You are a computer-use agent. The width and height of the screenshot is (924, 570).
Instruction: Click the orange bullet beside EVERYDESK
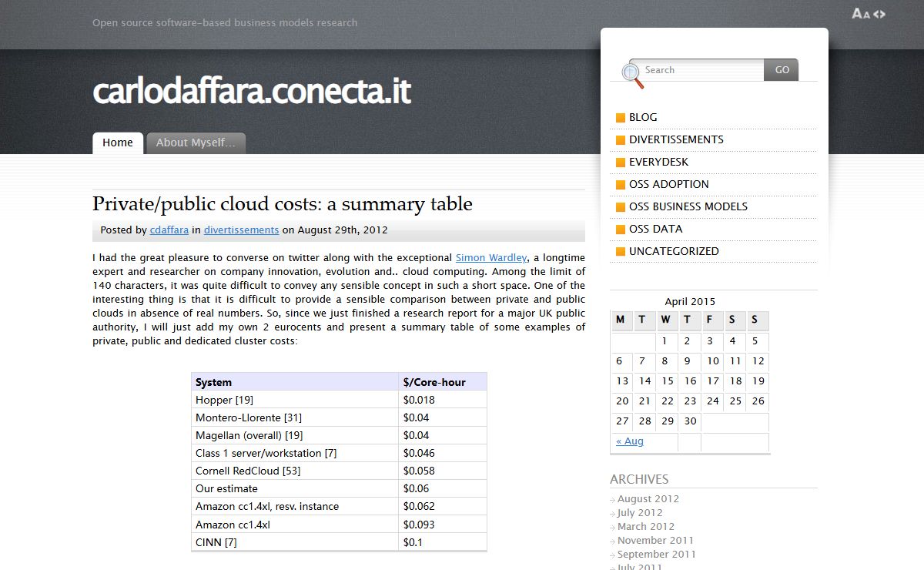point(621,163)
